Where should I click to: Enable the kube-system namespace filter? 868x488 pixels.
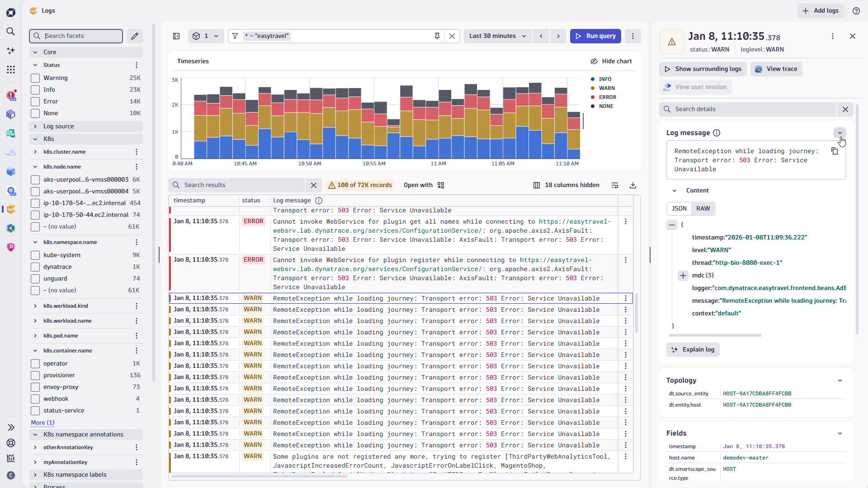(34, 255)
